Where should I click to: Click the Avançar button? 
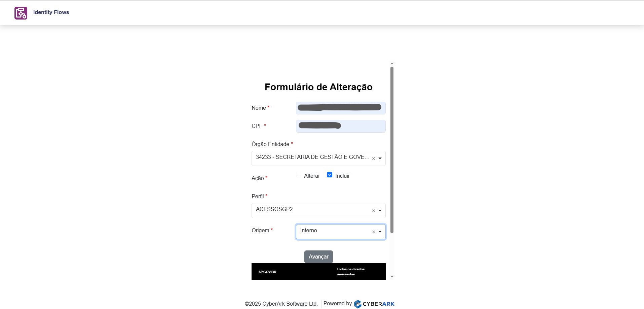(x=318, y=257)
